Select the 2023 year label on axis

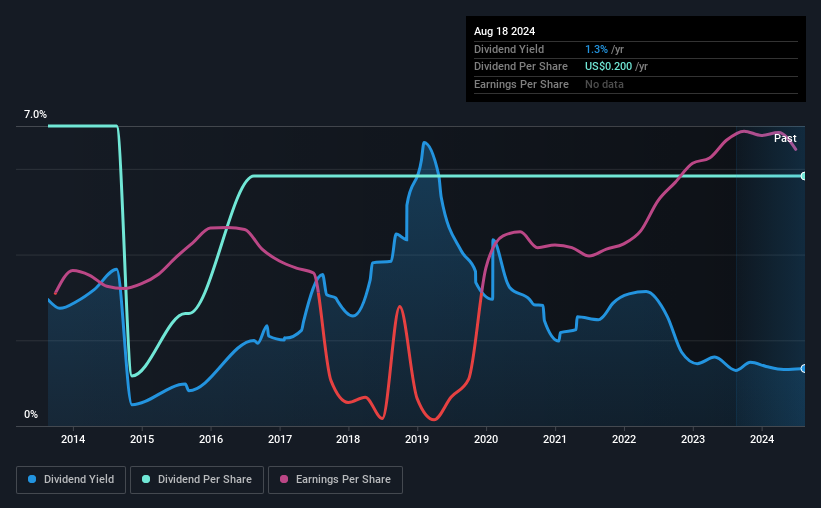[x=693, y=438]
